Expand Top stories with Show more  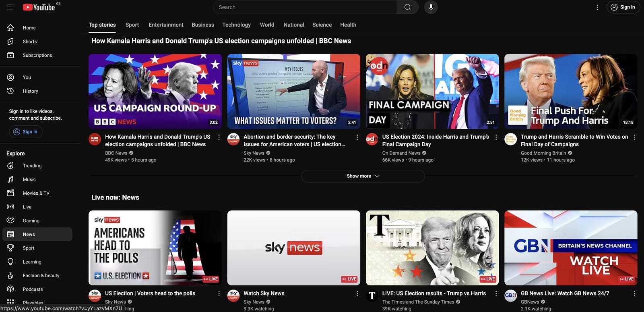pos(363,176)
